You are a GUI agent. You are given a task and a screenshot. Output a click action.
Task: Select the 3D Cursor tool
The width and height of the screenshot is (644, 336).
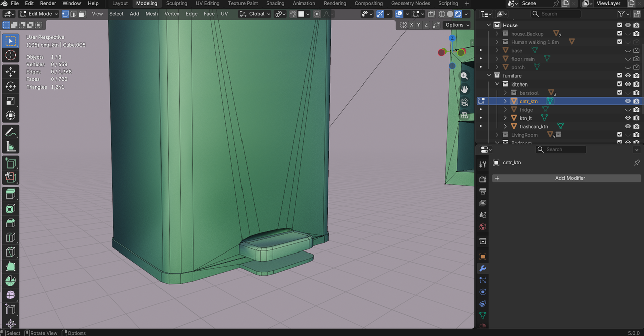pos(10,55)
